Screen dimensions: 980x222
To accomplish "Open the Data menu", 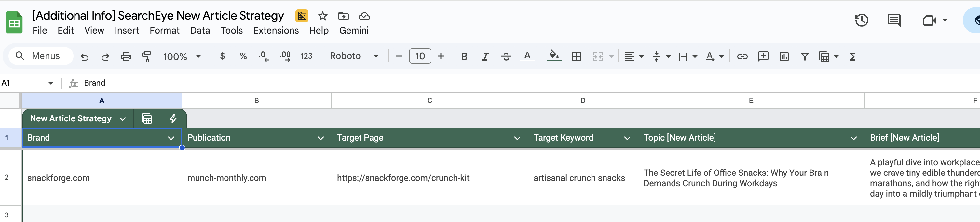I will click(200, 30).
